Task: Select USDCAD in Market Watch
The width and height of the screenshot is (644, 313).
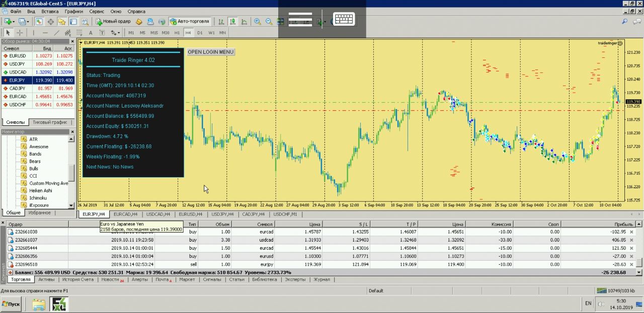Action: [38, 72]
